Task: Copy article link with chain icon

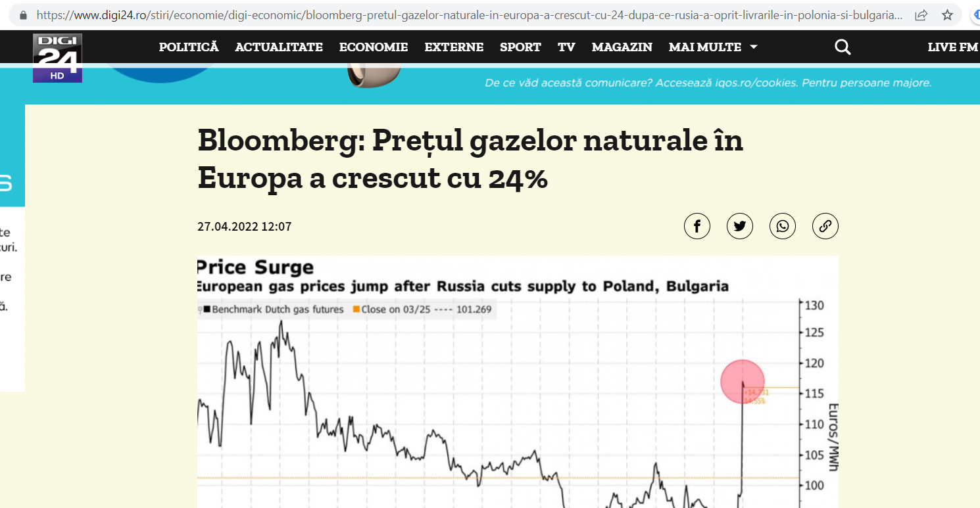Action: click(x=825, y=227)
